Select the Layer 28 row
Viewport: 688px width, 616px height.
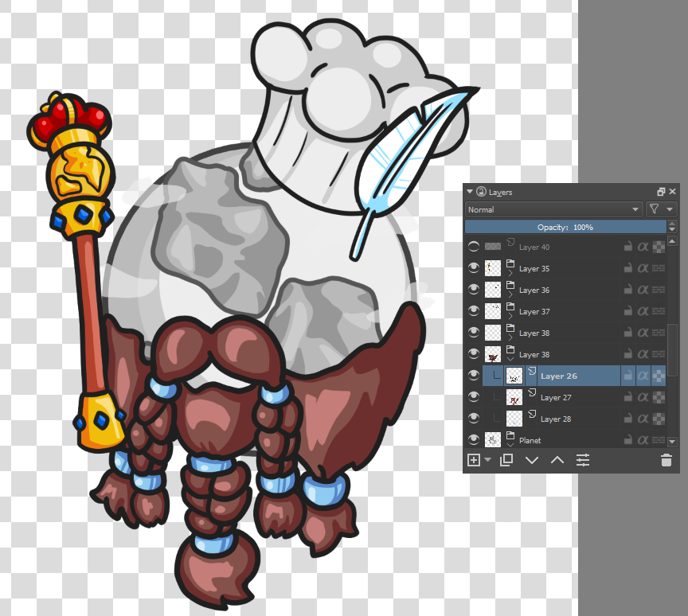coord(574,419)
